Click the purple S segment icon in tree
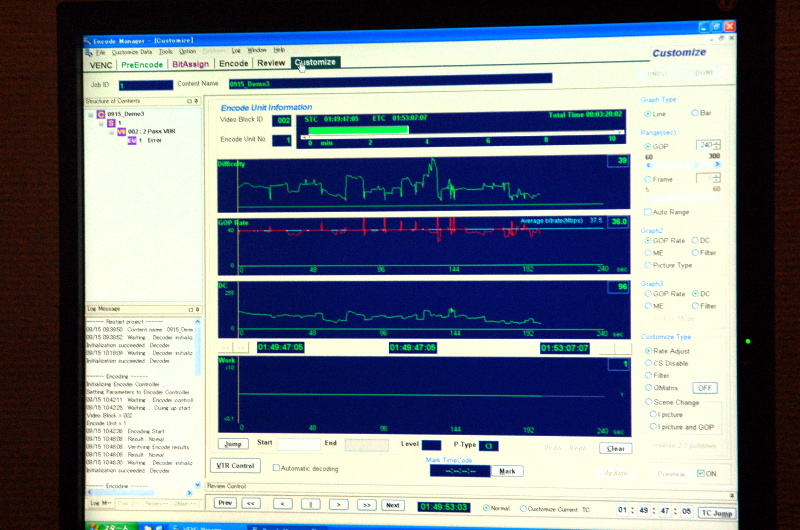 tap(111, 123)
